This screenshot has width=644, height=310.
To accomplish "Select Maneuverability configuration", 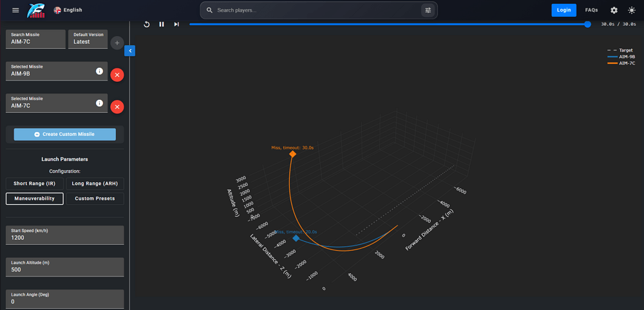I will pos(35,199).
